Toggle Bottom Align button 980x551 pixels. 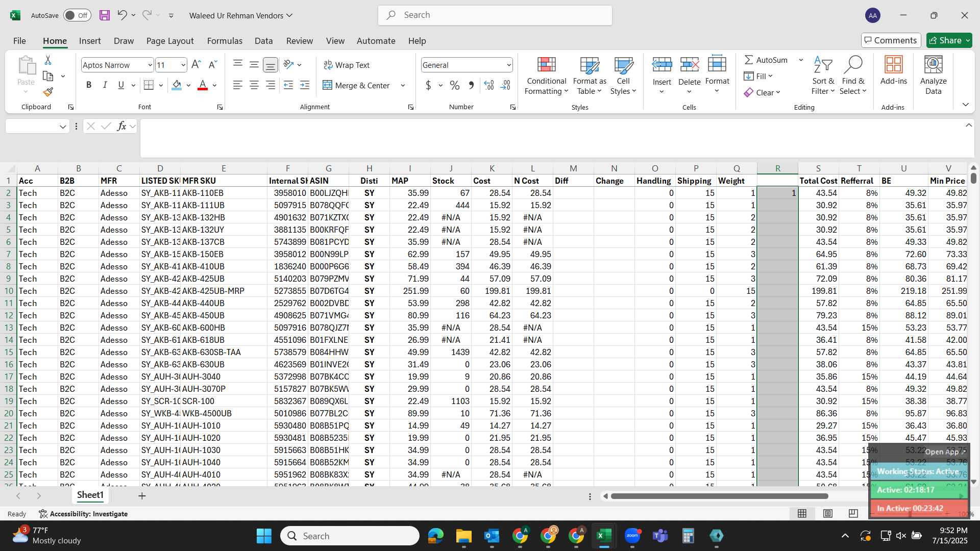point(271,65)
